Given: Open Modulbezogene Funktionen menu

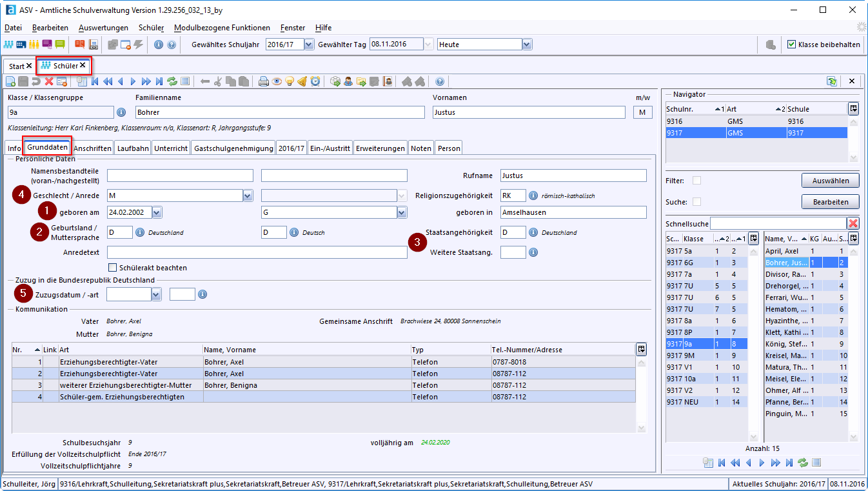Looking at the screenshot, I should pos(222,28).
